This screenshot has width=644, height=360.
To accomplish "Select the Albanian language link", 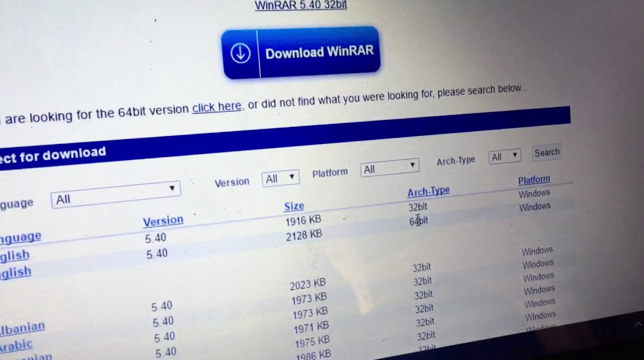I will [22, 328].
